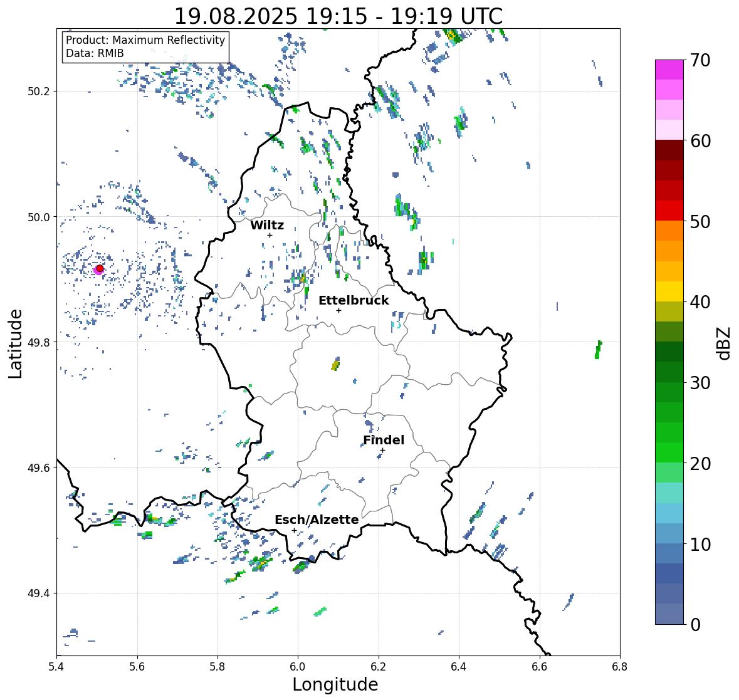This screenshot has width=739, height=700.
Task: Click the 6.8 longitude tick label
Action: point(620,667)
